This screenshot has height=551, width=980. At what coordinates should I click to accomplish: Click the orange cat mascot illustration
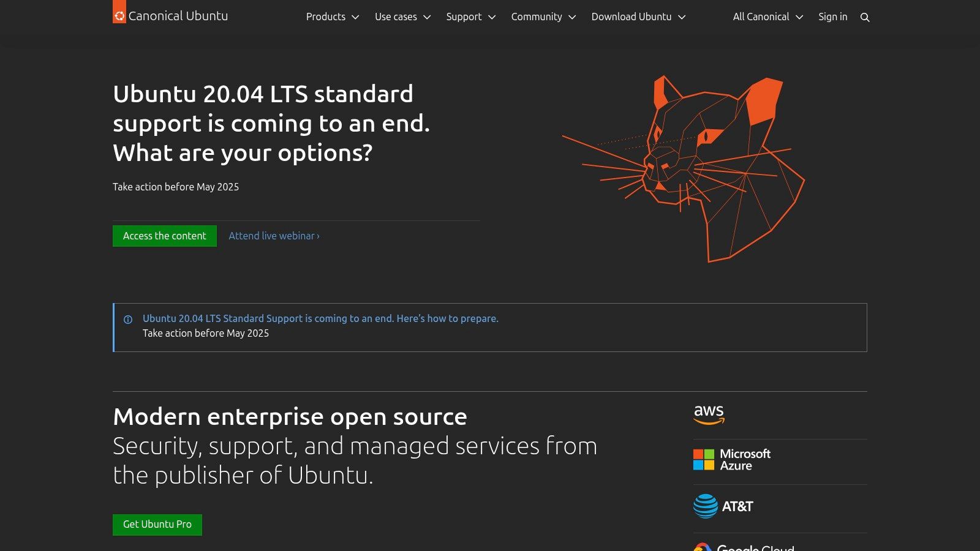684,169
